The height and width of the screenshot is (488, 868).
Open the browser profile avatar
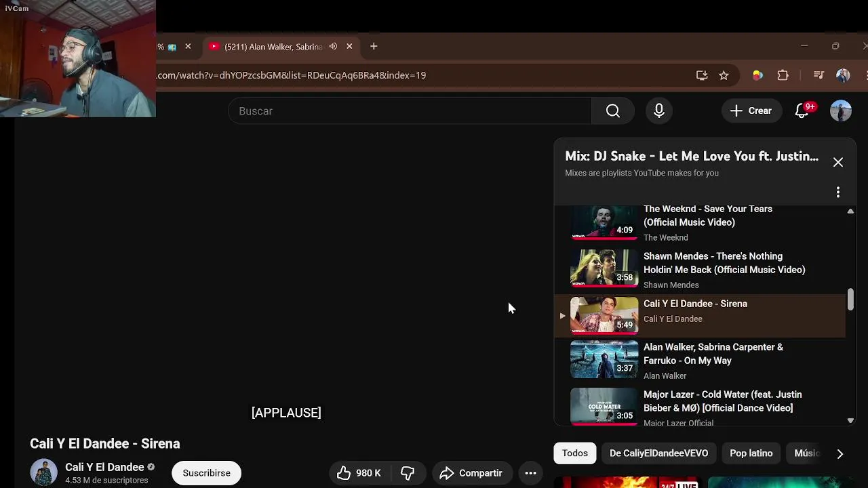(843, 75)
